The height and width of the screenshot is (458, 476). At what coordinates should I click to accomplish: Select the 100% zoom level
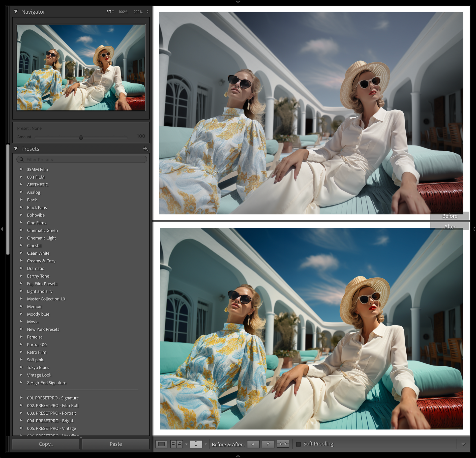point(122,12)
